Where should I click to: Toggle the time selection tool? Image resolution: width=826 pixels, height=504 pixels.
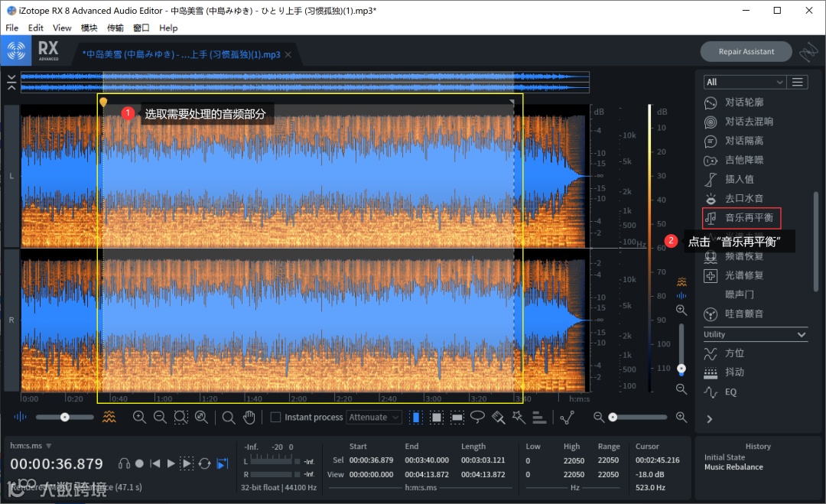tap(416, 417)
